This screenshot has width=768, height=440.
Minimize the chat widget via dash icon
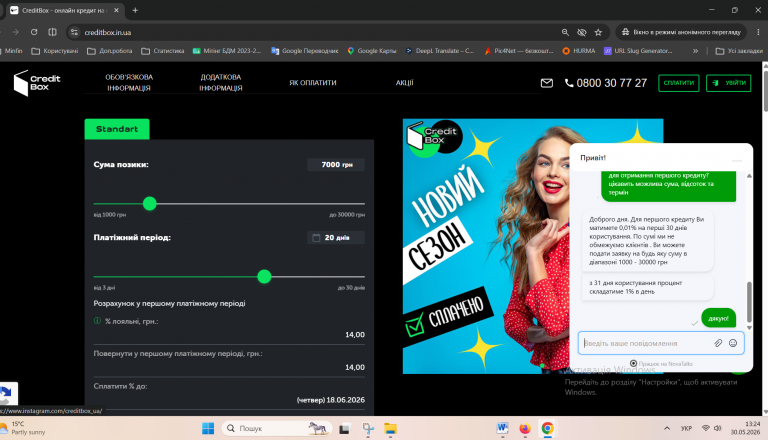click(737, 160)
